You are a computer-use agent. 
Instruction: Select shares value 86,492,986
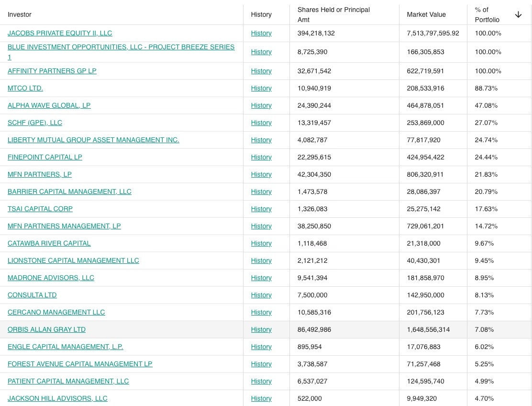pos(314,329)
